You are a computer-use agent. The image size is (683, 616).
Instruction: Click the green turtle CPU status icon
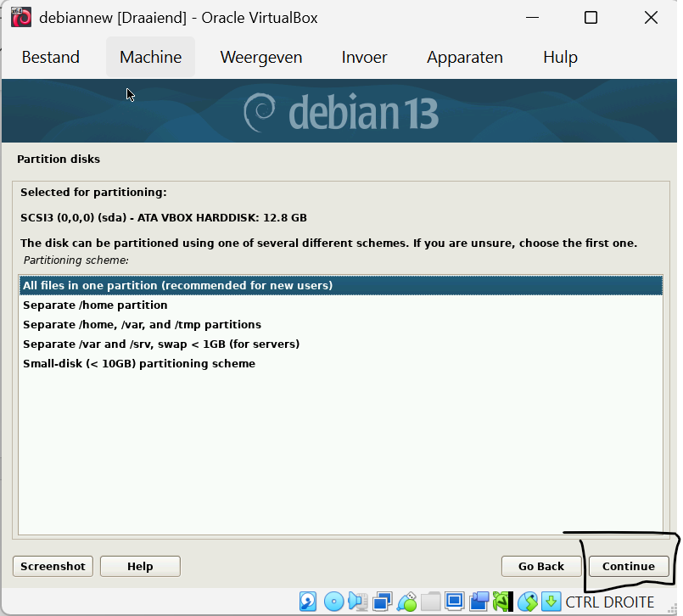(502, 602)
